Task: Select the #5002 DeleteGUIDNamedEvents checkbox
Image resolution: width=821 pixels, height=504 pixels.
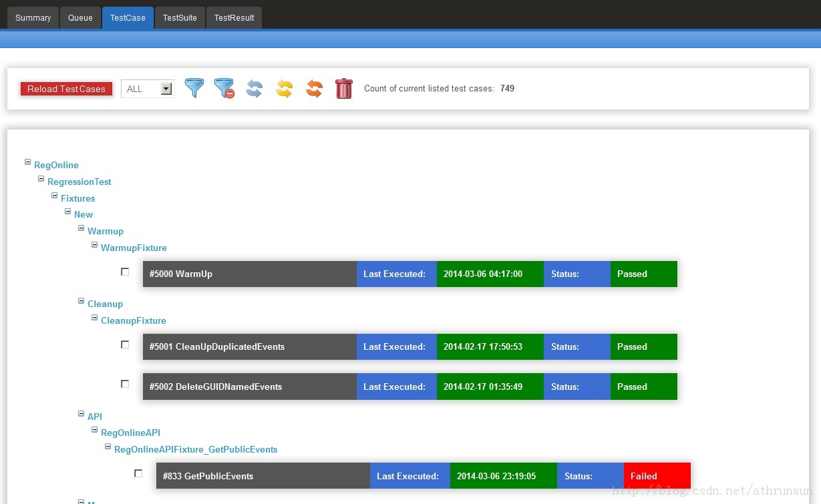Action: (125, 384)
